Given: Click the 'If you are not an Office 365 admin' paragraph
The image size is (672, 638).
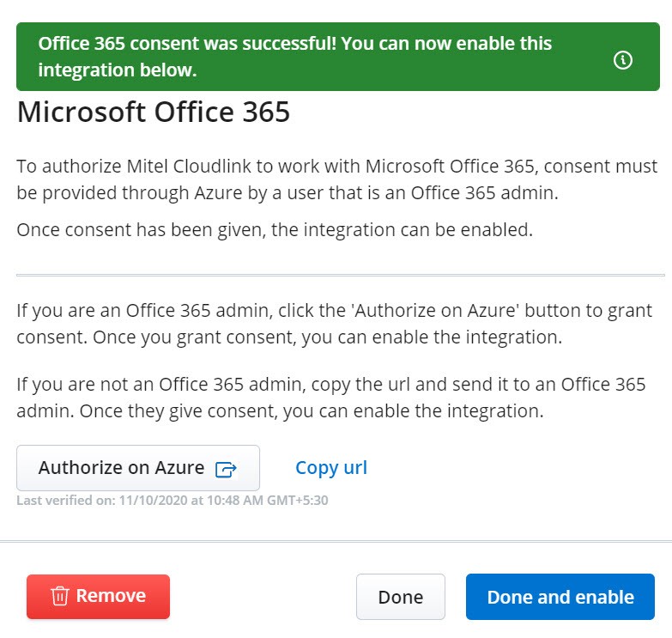Looking at the screenshot, I should [x=331, y=398].
